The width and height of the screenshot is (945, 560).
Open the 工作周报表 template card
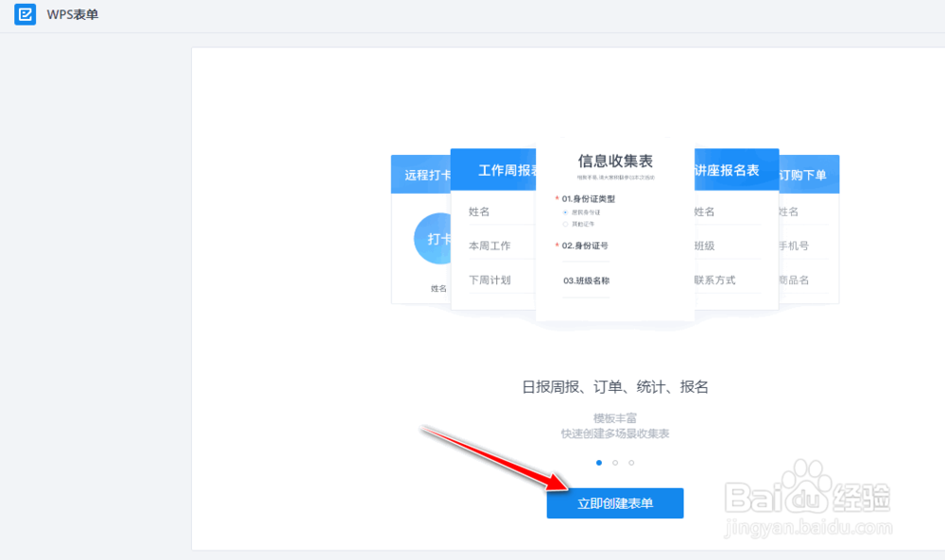click(493, 229)
